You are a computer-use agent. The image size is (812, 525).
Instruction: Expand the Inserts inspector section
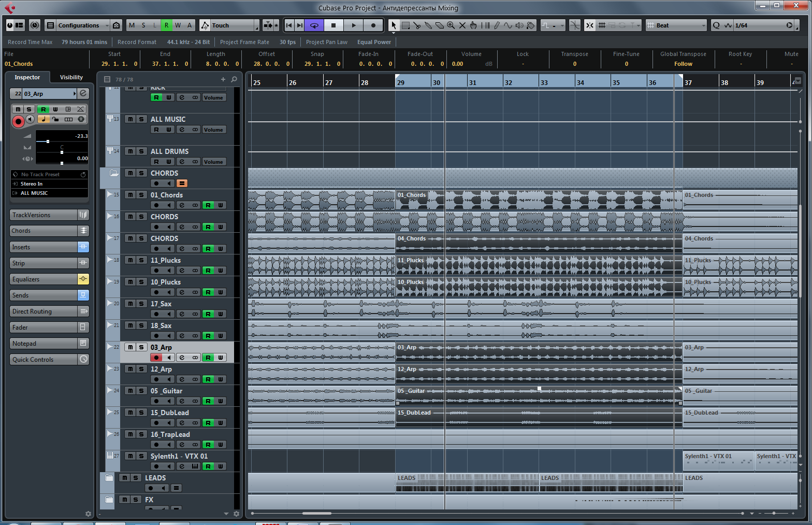pyautogui.click(x=49, y=247)
